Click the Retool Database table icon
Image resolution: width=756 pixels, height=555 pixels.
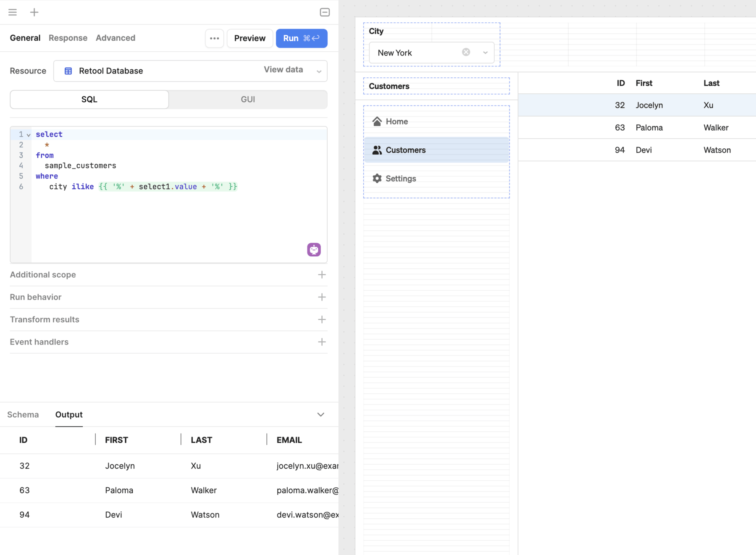click(x=68, y=71)
